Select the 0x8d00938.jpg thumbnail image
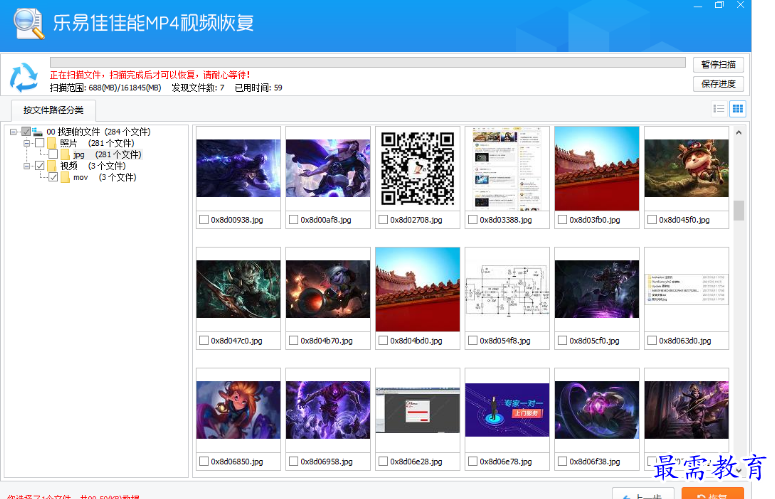Screen dimensions: 775x499 238,168
